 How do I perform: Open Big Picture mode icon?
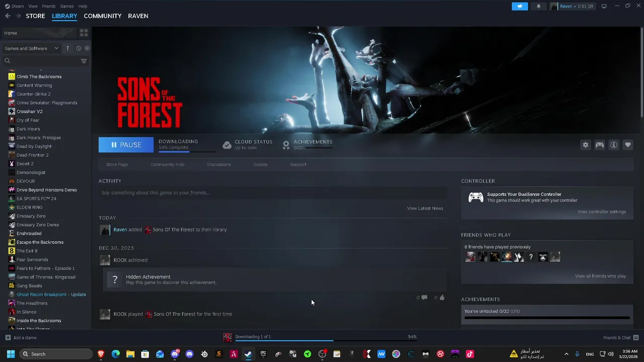604,6
